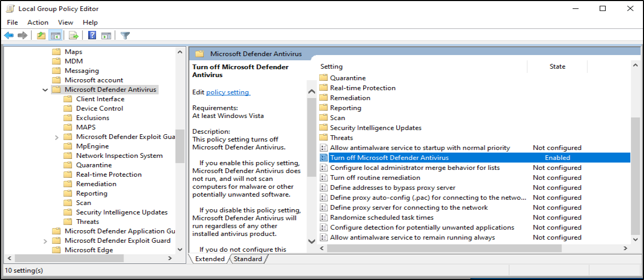This screenshot has width=644, height=280.
Task: Click the Maps folder icon in the tree
Action: pyautogui.click(x=57, y=52)
